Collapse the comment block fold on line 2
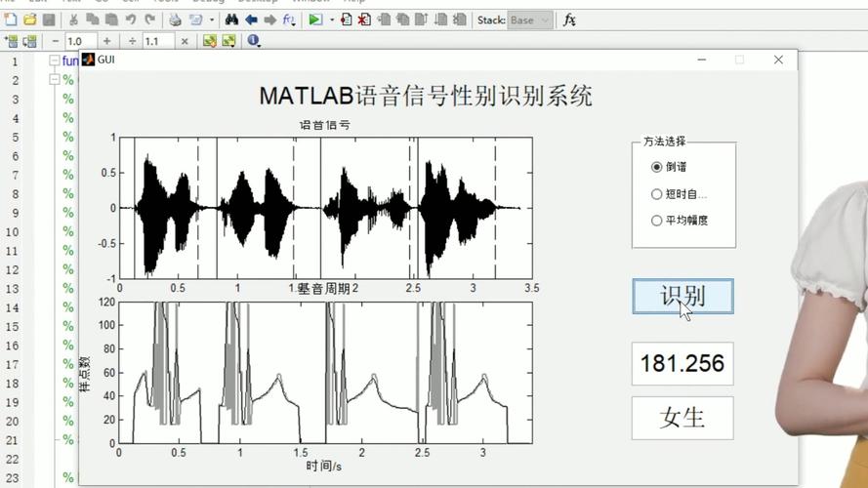 55,80
